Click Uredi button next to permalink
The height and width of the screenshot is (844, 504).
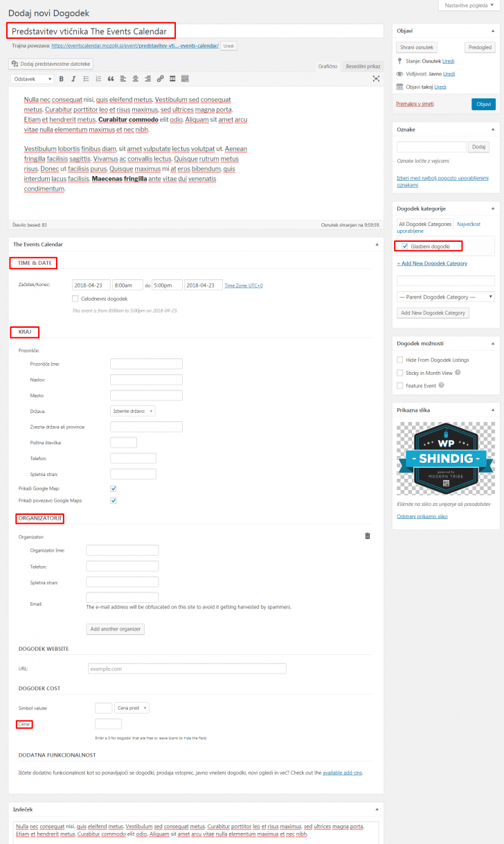point(229,46)
